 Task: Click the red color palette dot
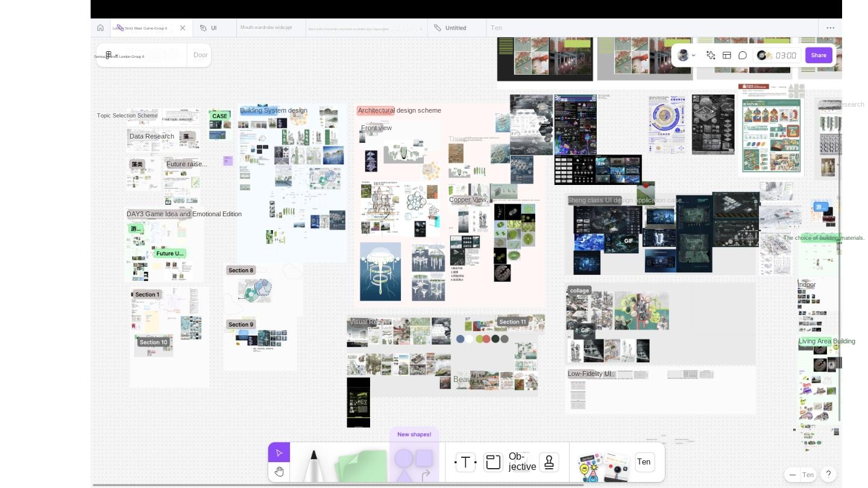[486, 339]
